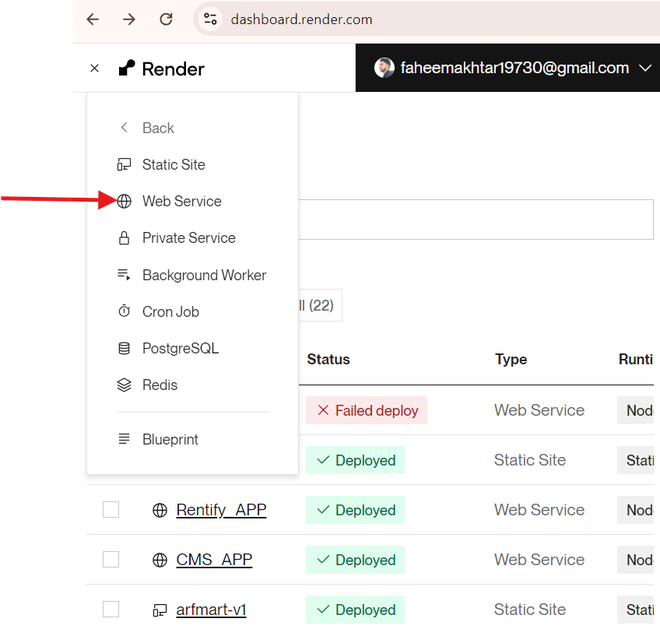
Task: Tick the checkbox for CMS_APP
Action: [x=111, y=560]
